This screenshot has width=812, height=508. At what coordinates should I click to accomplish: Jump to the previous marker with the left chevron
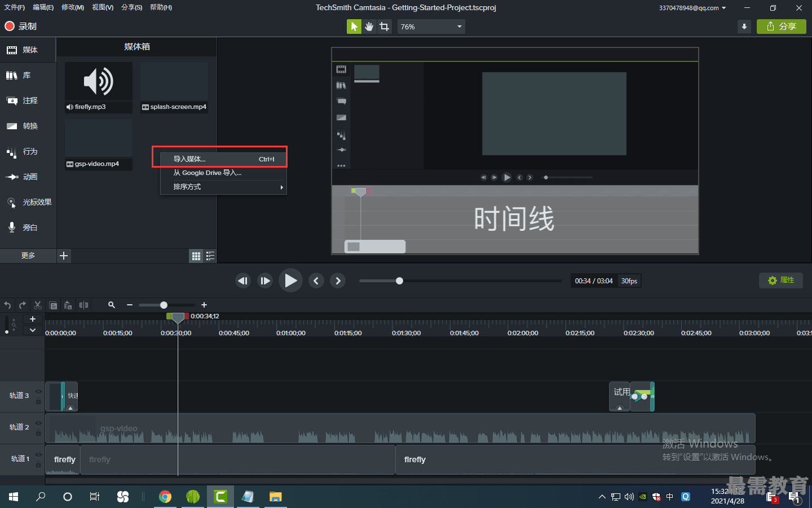(316, 281)
